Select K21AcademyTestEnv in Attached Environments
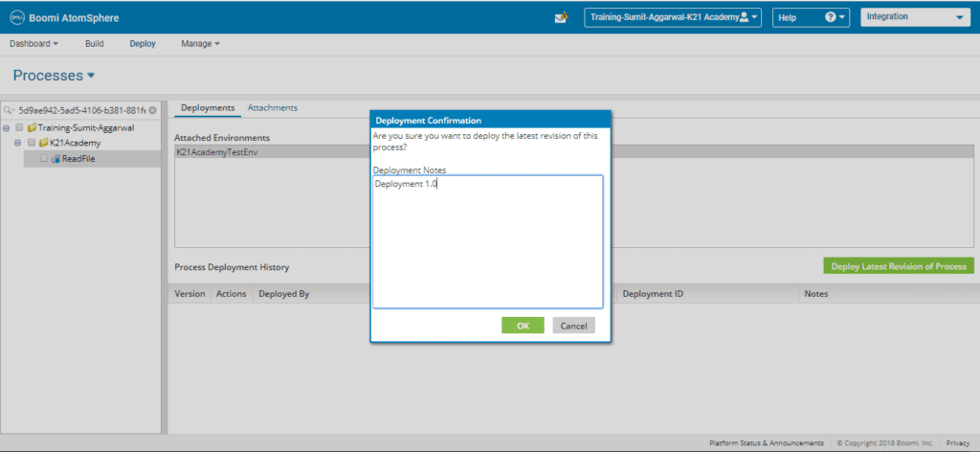The width and height of the screenshot is (980, 452). click(574, 152)
